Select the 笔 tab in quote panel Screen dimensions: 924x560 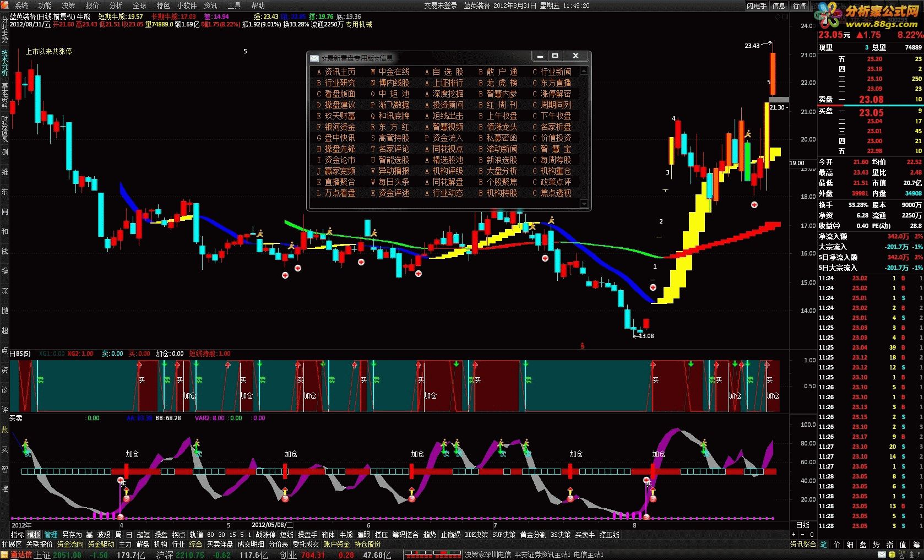[824, 544]
